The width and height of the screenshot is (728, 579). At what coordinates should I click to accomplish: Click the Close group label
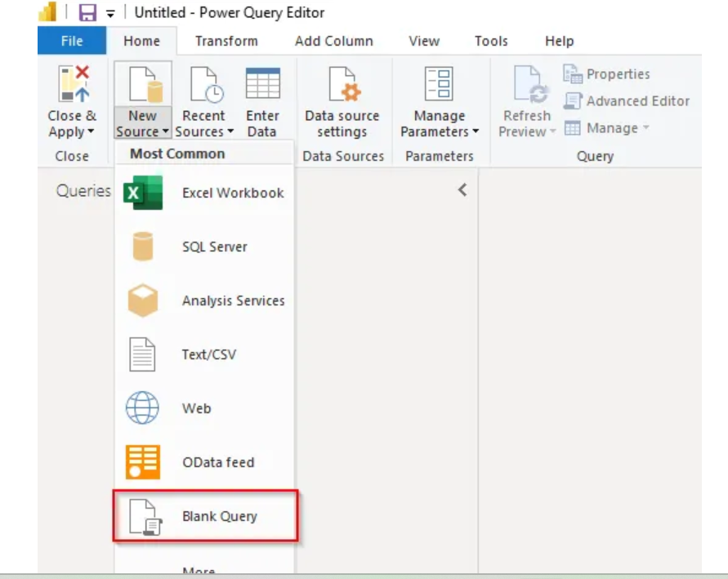72,156
